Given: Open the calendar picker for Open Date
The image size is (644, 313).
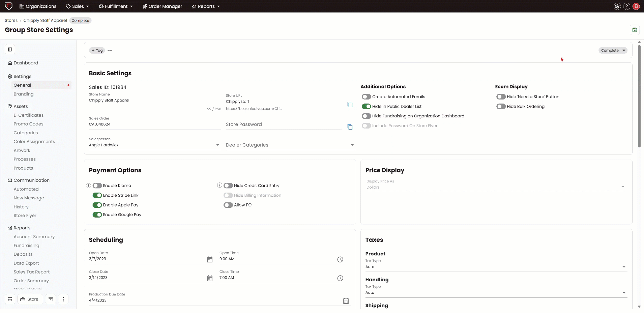Looking at the screenshot, I should tap(210, 259).
